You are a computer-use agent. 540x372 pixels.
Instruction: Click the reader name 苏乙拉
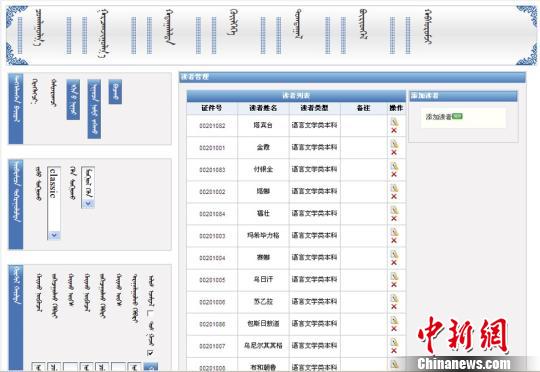263,301
